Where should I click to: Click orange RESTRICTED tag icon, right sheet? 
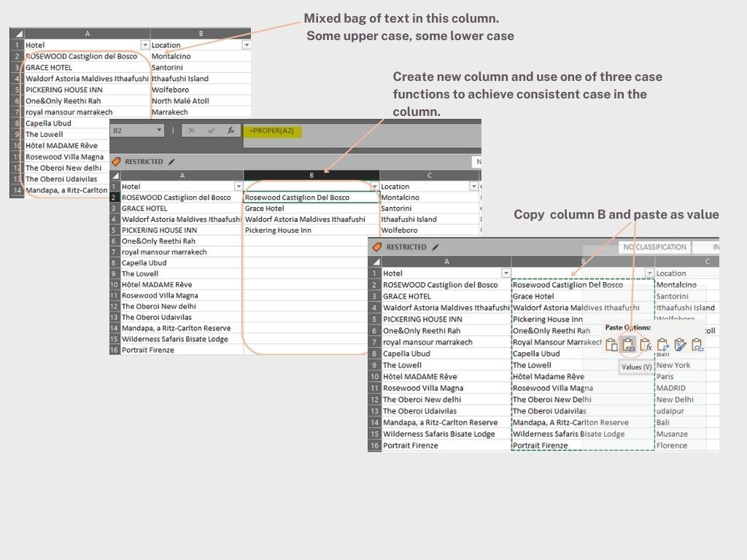pyautogui.click(x=377, y=246)
